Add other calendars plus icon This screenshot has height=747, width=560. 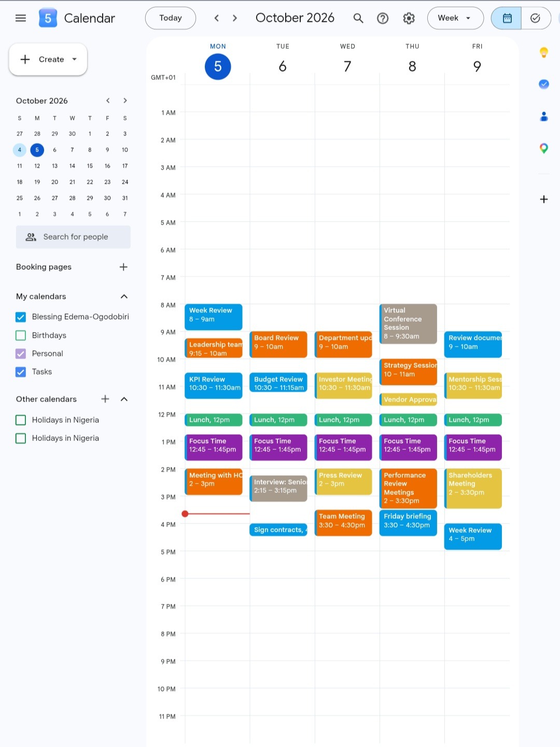[x=105, y=399]
